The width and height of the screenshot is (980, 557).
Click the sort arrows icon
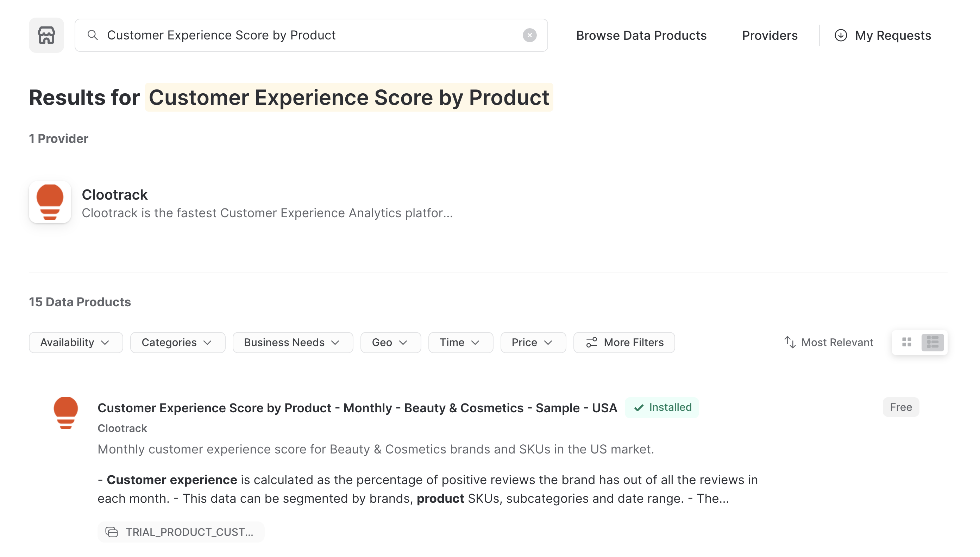(x=790, y=342)
